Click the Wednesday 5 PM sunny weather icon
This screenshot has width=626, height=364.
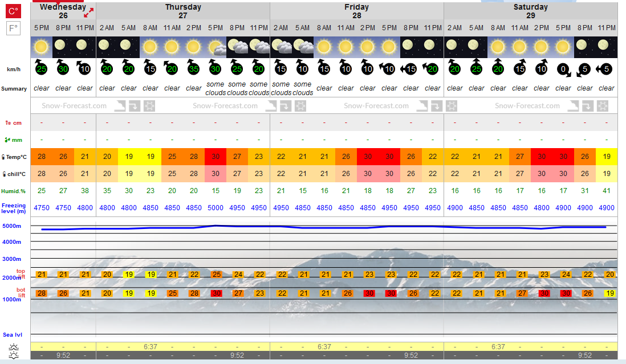click(42, 47)
